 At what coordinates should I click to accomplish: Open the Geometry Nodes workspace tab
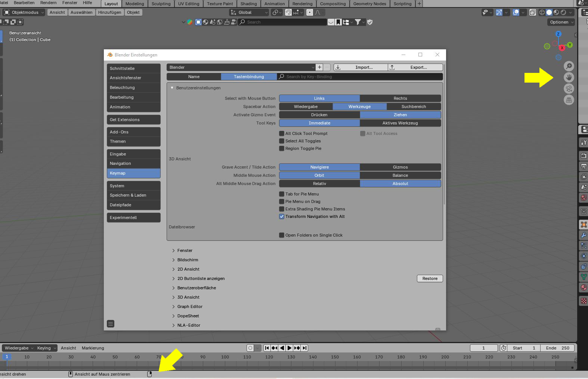pos(369,4)
